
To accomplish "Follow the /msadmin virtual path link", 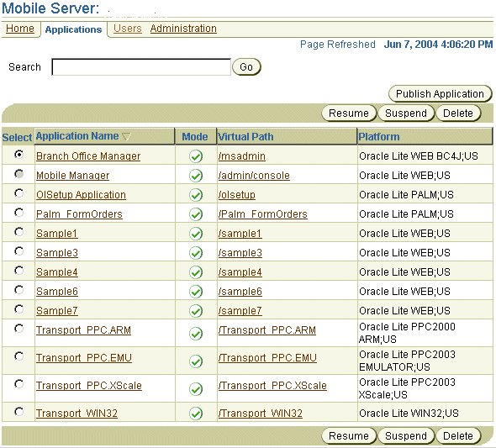I will coord(242,156).
